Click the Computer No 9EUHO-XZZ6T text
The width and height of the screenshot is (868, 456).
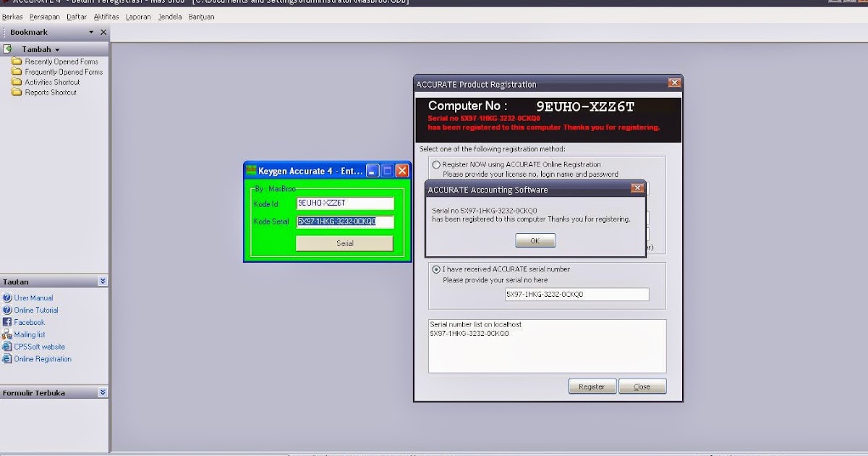[585, 107]
